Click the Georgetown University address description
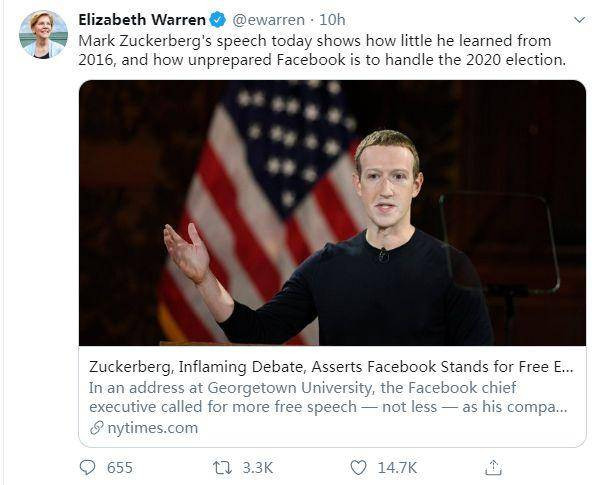The image size is (602, 485). (x=330, y=397)
